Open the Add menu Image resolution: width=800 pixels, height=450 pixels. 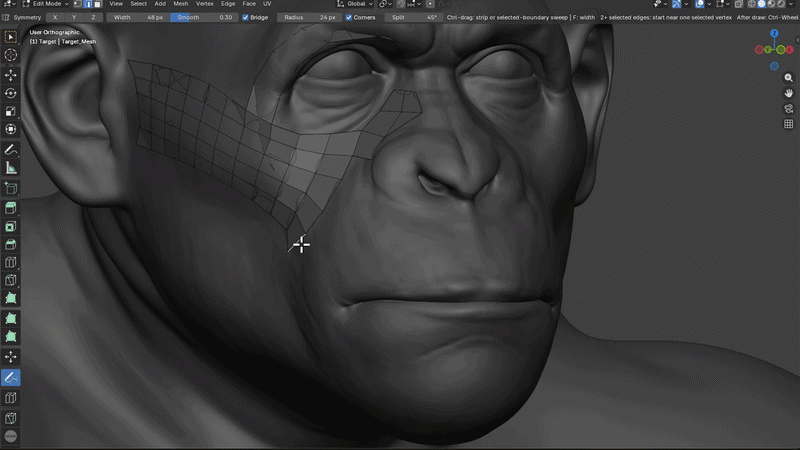[160, 4]
